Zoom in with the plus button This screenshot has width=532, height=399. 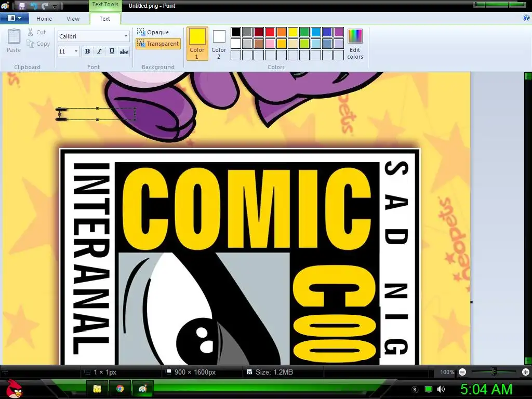coord(526,372)
